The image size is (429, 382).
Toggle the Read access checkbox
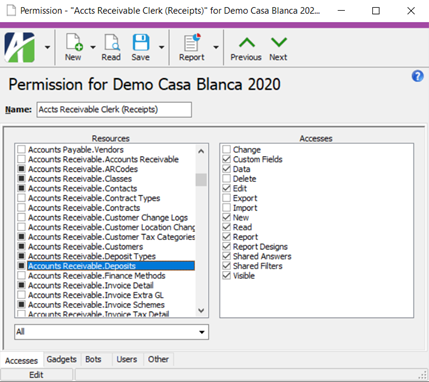227,227
